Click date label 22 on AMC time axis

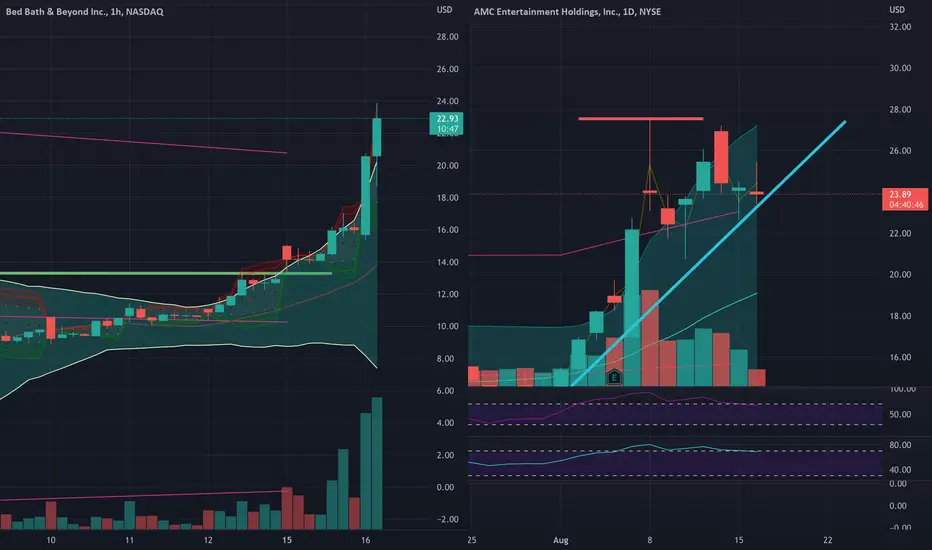click(x=827, y=540)
